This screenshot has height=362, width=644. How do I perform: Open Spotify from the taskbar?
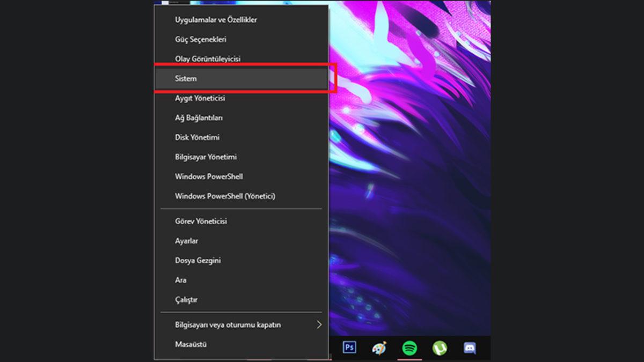click(409, 348)
